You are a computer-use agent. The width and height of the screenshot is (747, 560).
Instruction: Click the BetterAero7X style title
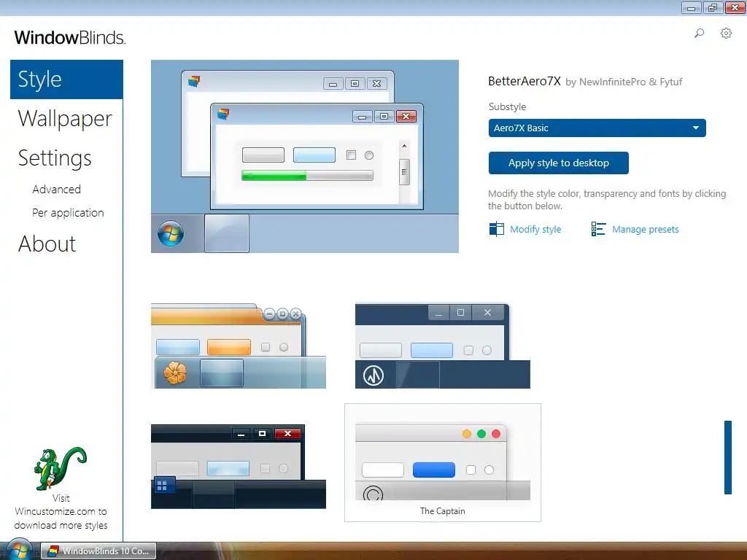point(525,81)
